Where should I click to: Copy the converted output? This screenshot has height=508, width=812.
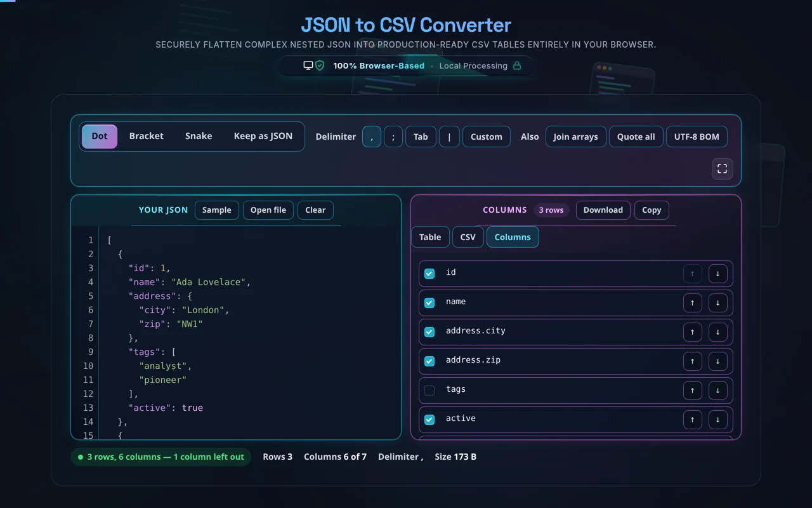point(652,210)
